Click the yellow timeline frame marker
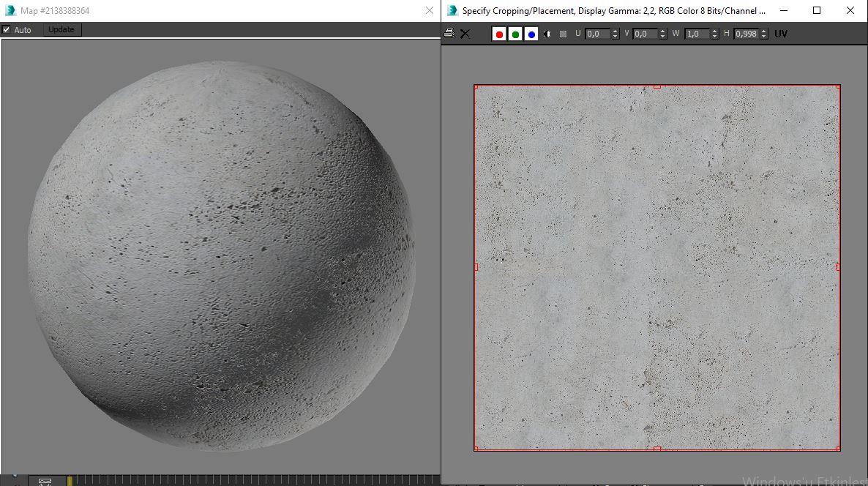Image resolution: width=868 pixels, height=486 pixels. (x=70, y=481)
